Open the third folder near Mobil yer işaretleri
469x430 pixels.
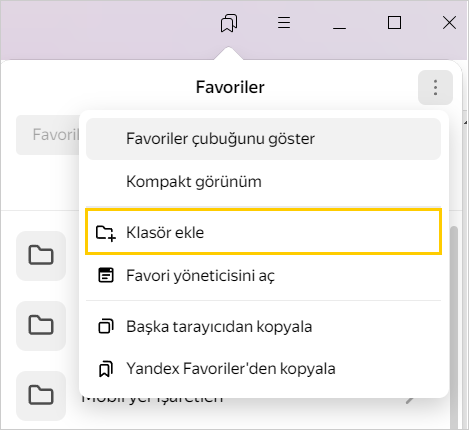[x=41, y=396]
